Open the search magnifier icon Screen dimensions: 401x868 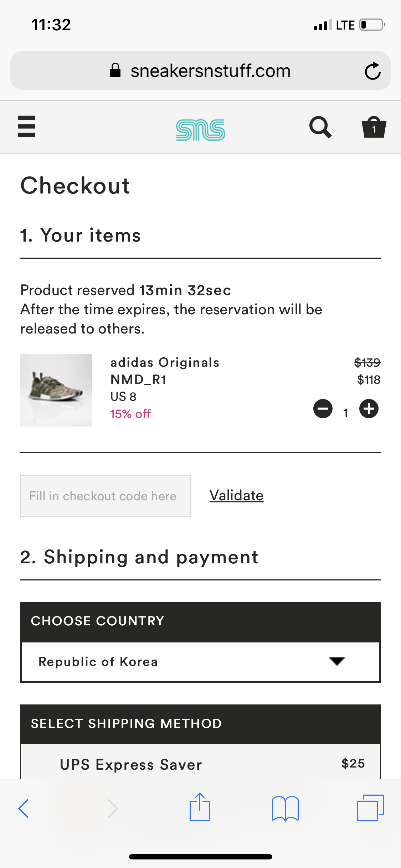(x=320, y=127)
